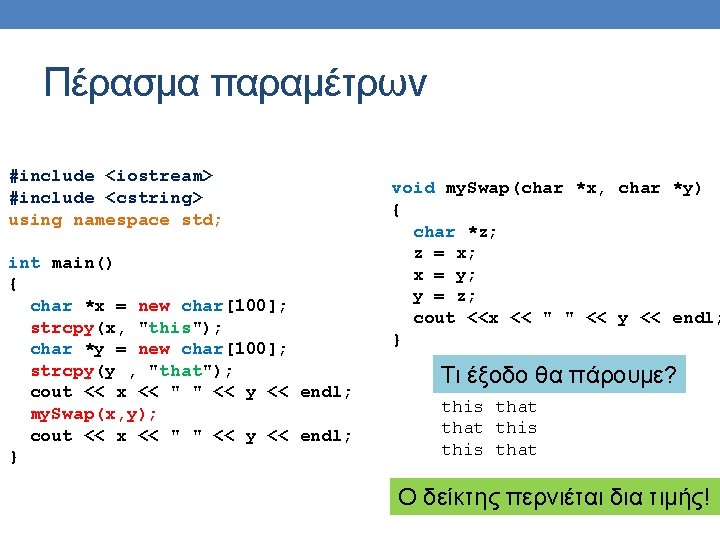Click the line 'char *x = new char[100];'

click(x=158, y=306)
